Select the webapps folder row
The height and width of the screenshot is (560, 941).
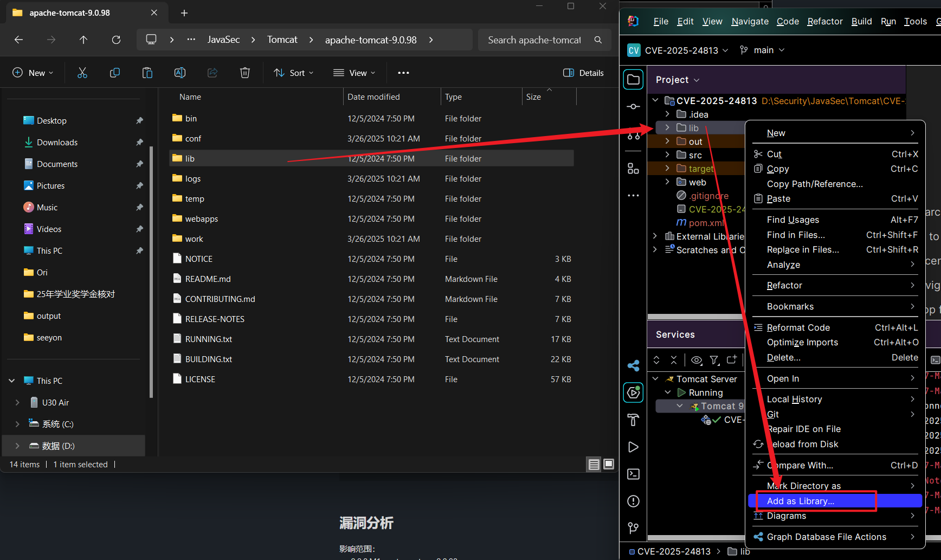pos(371,218)
